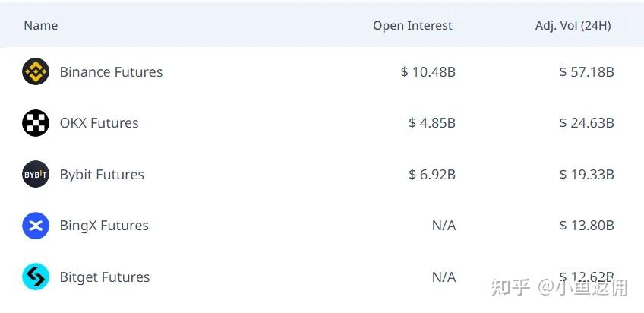
Task: Select Bybit volume $ 19.33B cell
Action: 586,175
